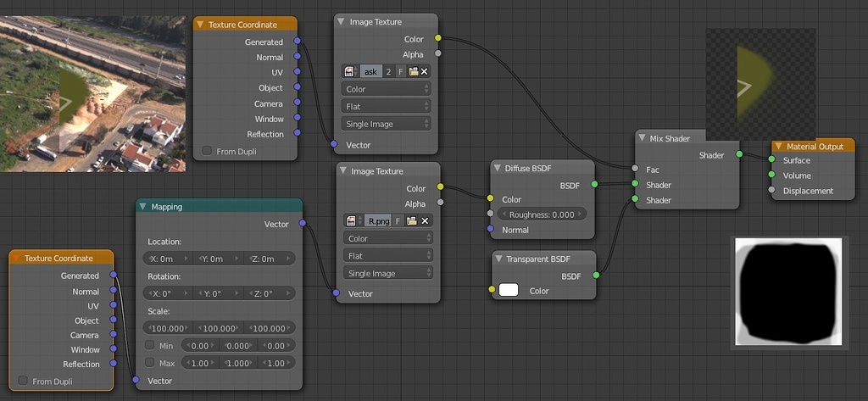Click the Transparent BSDF output socket
The width and height of the screenshot is (868, 401).
coord(596,275)
